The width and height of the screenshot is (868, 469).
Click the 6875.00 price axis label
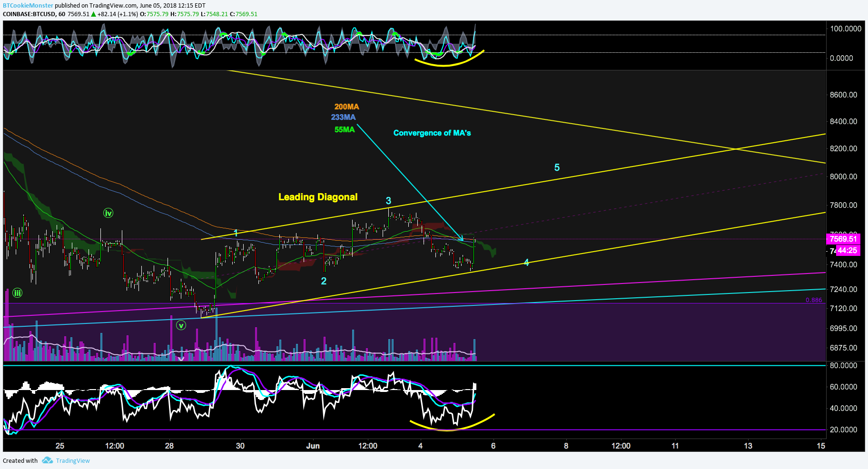[x=843, y=348]
